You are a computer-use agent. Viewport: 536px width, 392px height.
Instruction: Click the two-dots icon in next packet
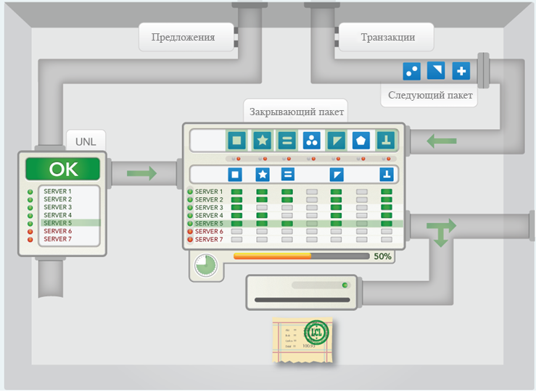click(x=411, y=71)
